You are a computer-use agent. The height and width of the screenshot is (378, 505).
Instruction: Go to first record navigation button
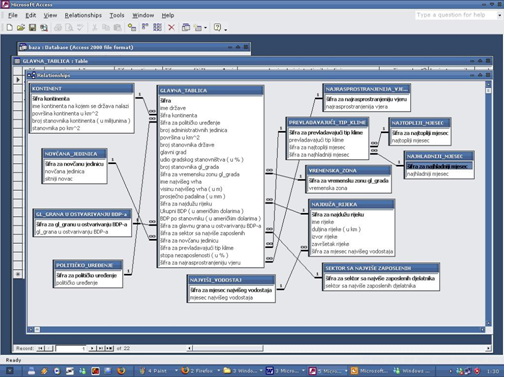40,348
